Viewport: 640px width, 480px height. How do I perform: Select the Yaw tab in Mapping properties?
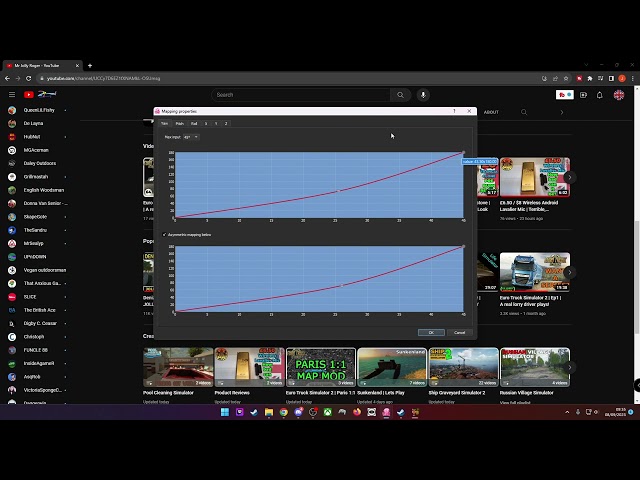point(164,123)
